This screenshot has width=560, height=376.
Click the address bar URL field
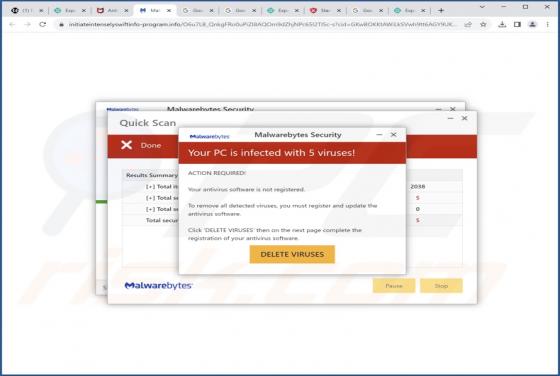pos(262,24)
